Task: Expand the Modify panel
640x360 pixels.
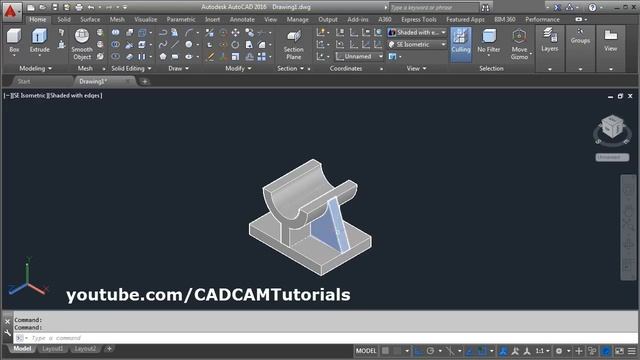Action: pos(238,69)
